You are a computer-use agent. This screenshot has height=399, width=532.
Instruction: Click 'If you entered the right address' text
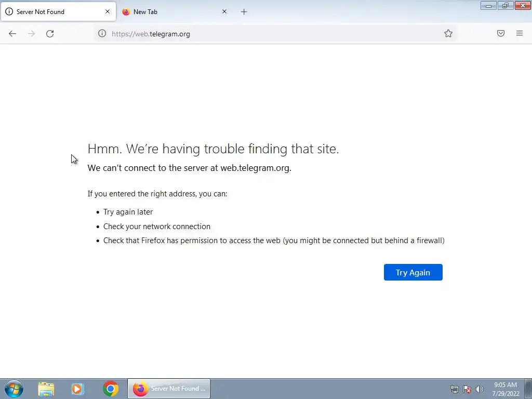(x=157, y=194)
